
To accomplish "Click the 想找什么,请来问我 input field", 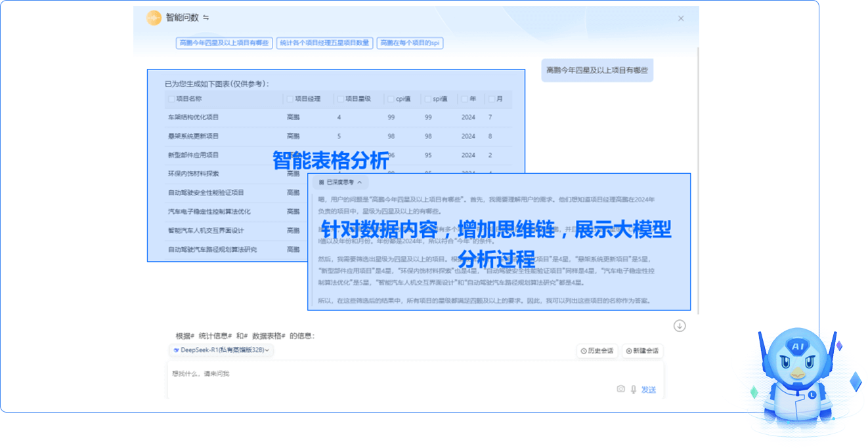I will tap(394, 374).
